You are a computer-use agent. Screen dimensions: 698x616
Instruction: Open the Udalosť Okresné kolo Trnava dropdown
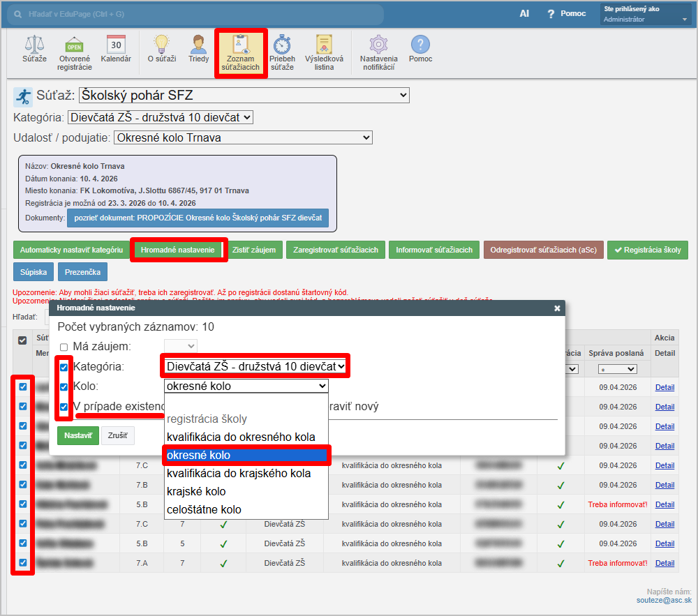[x=243, y=137]
